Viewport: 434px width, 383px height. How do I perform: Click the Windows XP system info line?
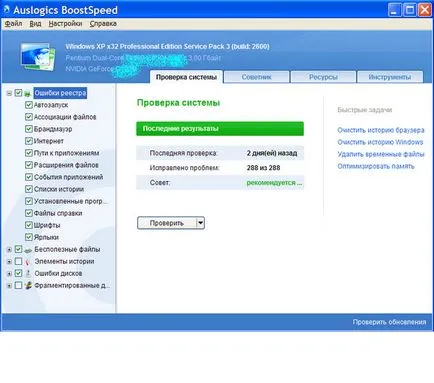coord(167,46)
